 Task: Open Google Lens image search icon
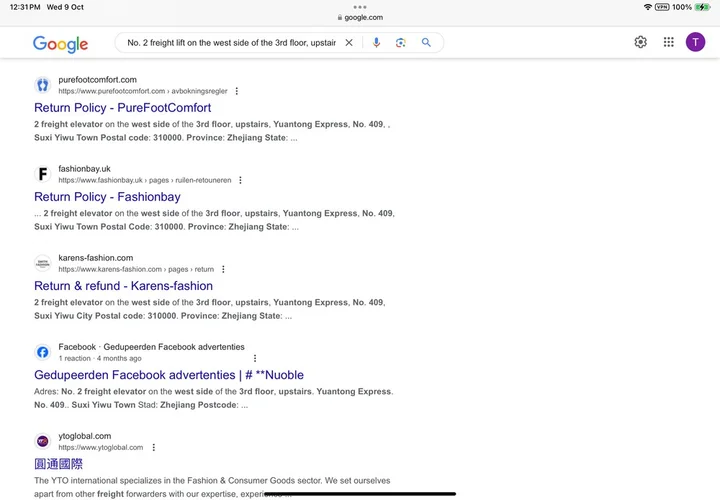(x=400, y=43)
